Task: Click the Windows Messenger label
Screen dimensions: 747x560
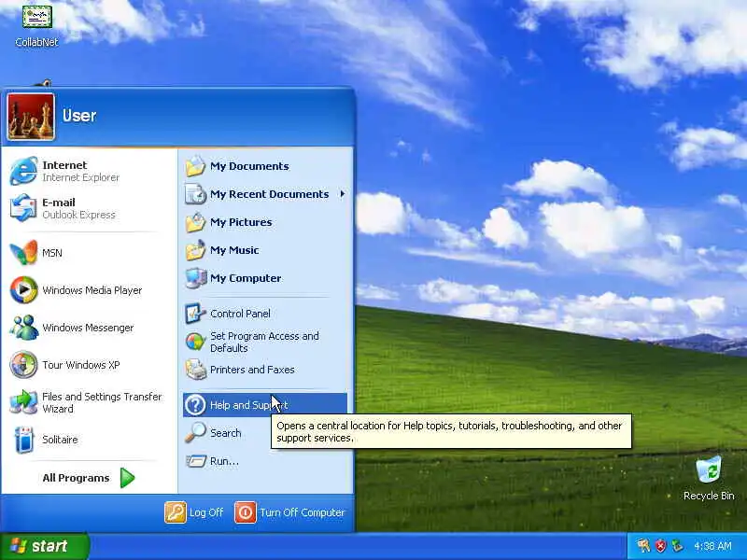Action: click(88, 328)
